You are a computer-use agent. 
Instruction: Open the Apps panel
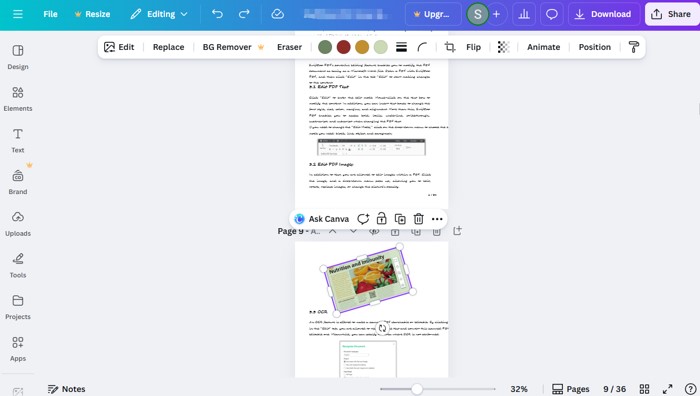18,349
